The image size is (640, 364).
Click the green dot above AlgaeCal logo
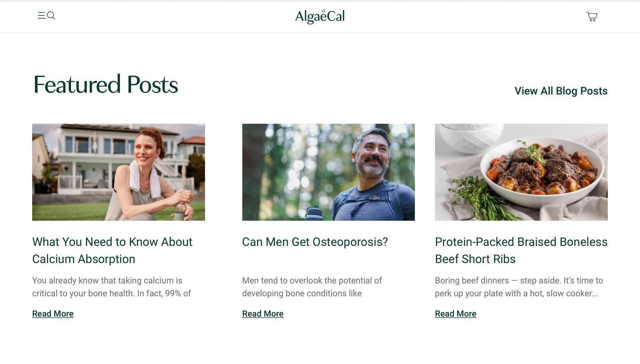click(323, 11)
